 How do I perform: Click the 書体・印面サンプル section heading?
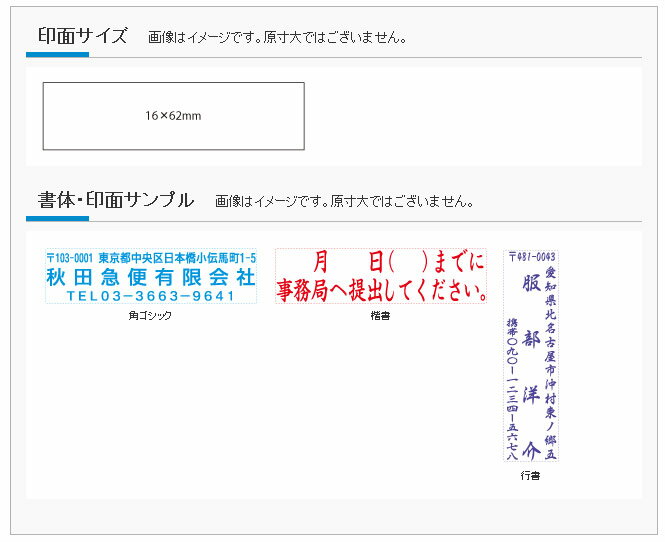click(116, 200)
